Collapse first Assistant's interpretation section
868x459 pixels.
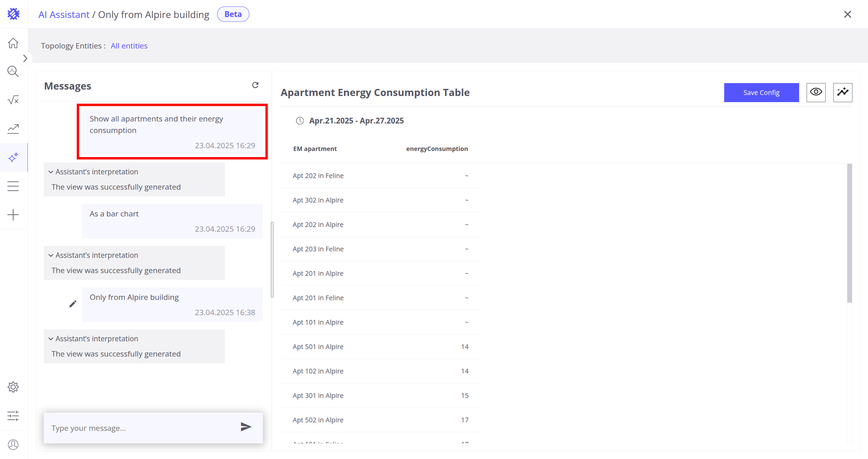(51, 172)
